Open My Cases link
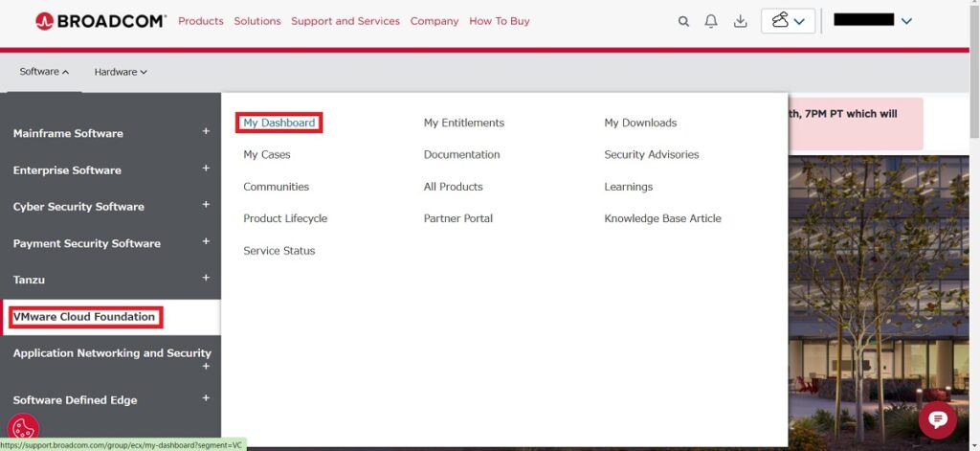The image size is (980, 451). click(267, 154)
